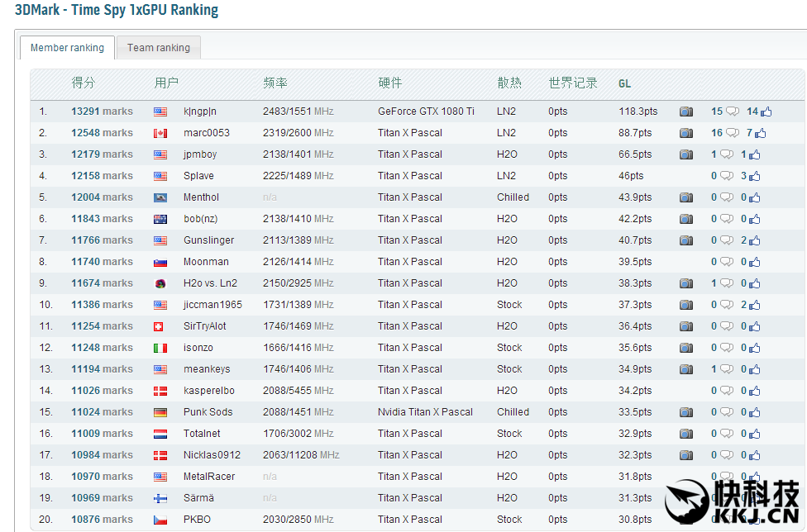
Task: Open Menthol user profile link
Action: coord(201,197)
